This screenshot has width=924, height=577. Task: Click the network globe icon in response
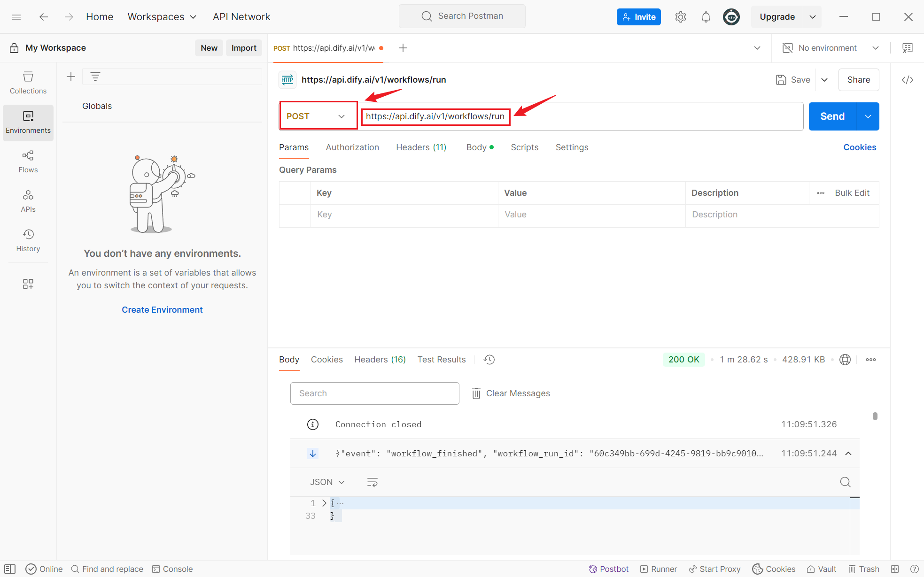845,360
